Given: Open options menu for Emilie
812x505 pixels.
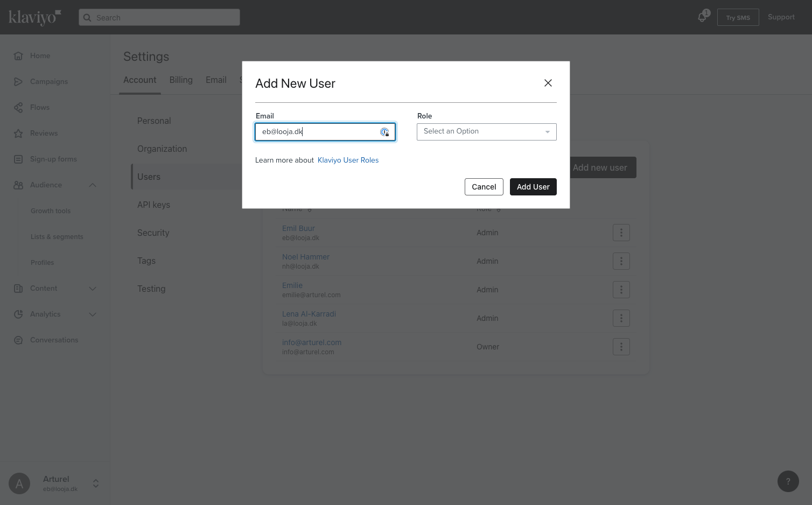Looking at the screenshot, I should [621, 290].
